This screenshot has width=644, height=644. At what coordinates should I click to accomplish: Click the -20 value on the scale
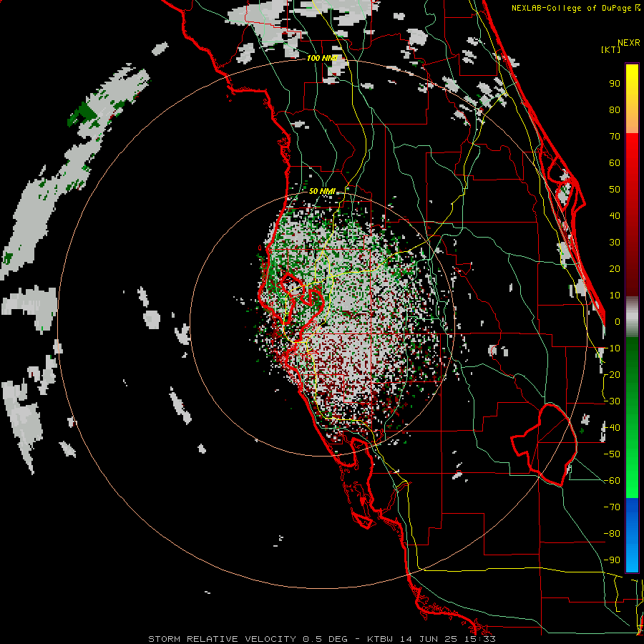click(x=612, y=375)
